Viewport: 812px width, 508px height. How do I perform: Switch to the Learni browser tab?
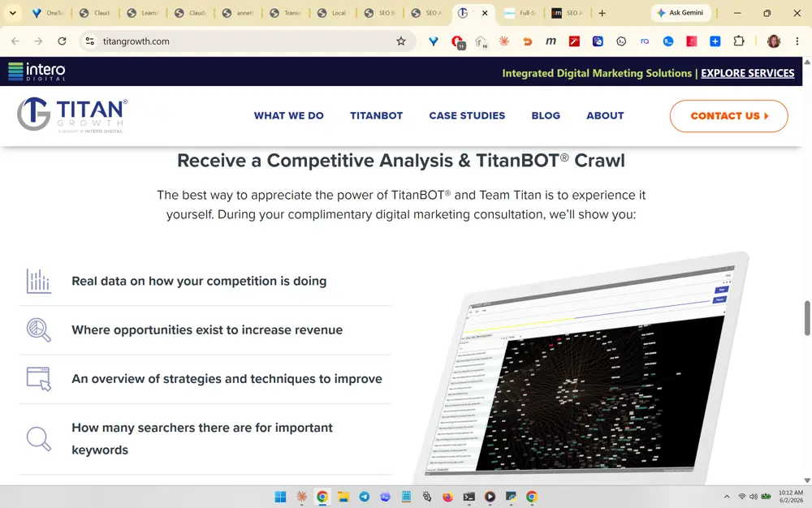coord(142,13)
